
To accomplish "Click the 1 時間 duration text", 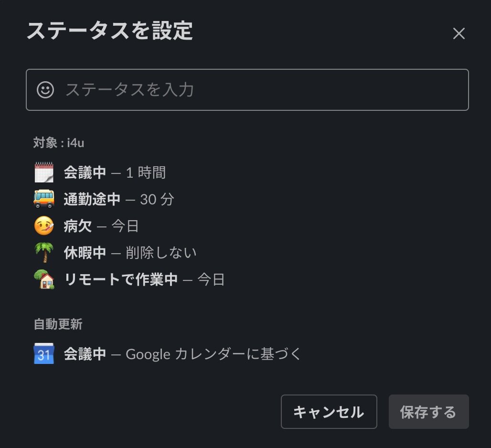I will pyautogui.click(x=146, y=172).
